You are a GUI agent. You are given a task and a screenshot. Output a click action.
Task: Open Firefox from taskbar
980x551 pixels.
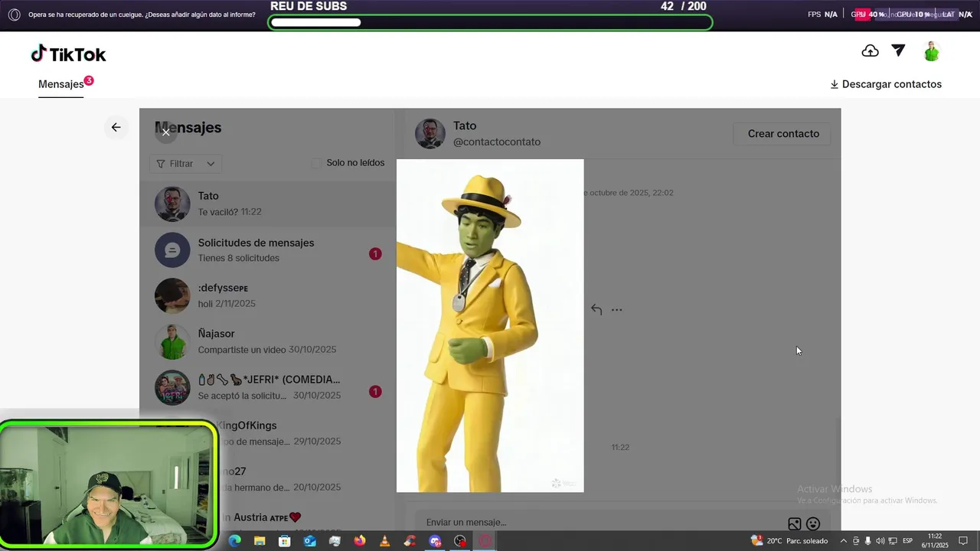click(x=360, y=541)
